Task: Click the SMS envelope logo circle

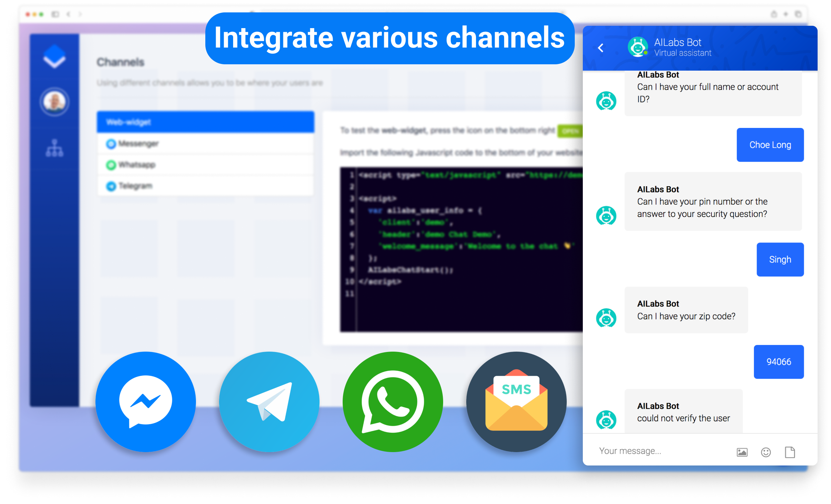Action: [516, 402]
